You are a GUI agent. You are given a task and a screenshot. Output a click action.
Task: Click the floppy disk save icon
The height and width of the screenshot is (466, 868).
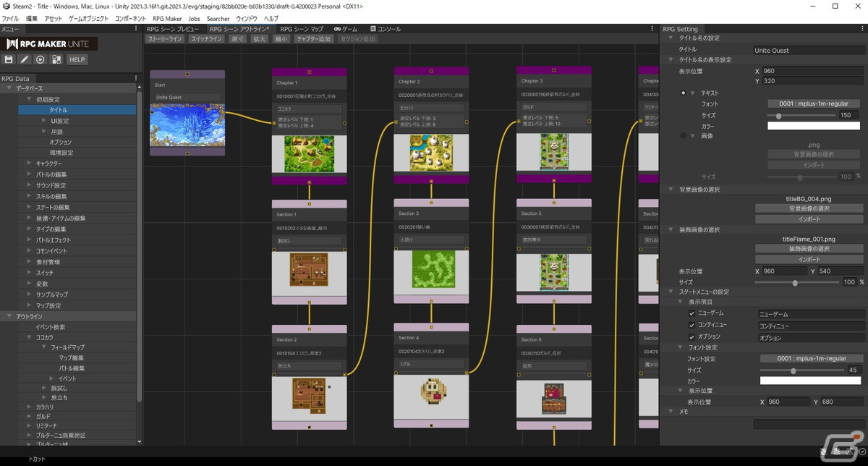9,59
